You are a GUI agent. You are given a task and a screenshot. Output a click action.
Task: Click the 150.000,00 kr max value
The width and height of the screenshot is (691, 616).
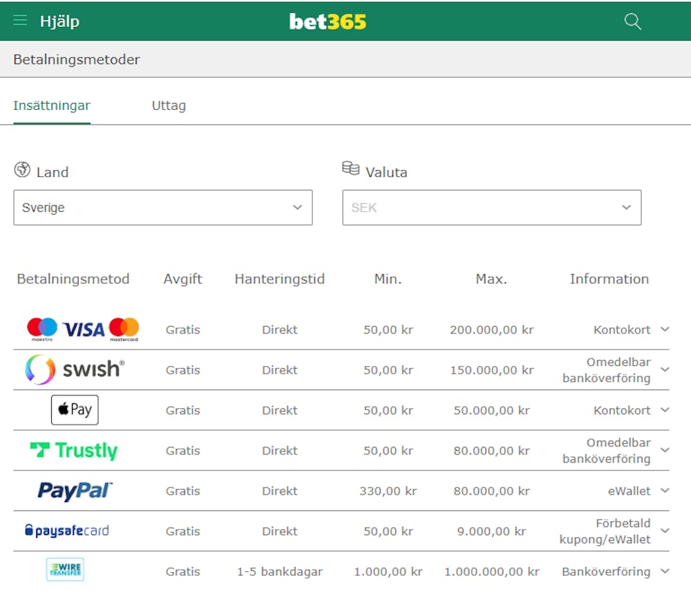[x=492, y=370]
